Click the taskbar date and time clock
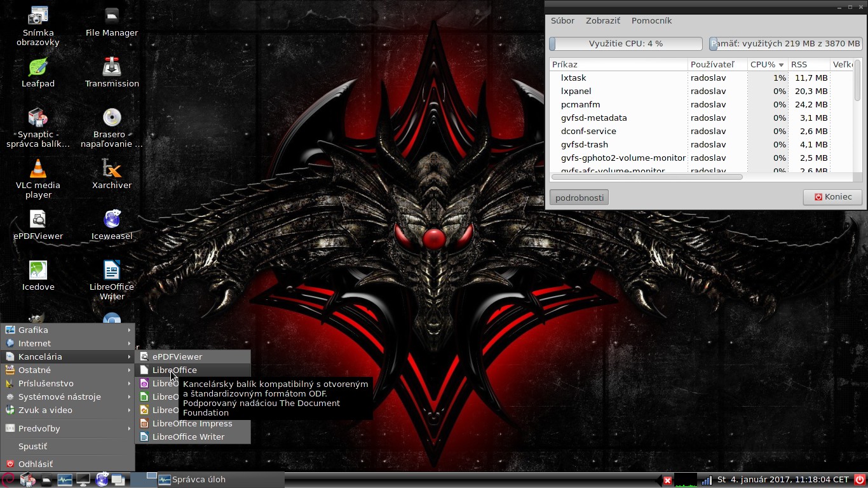This screenshot has width=868, height=488. [x=783, y=480]
